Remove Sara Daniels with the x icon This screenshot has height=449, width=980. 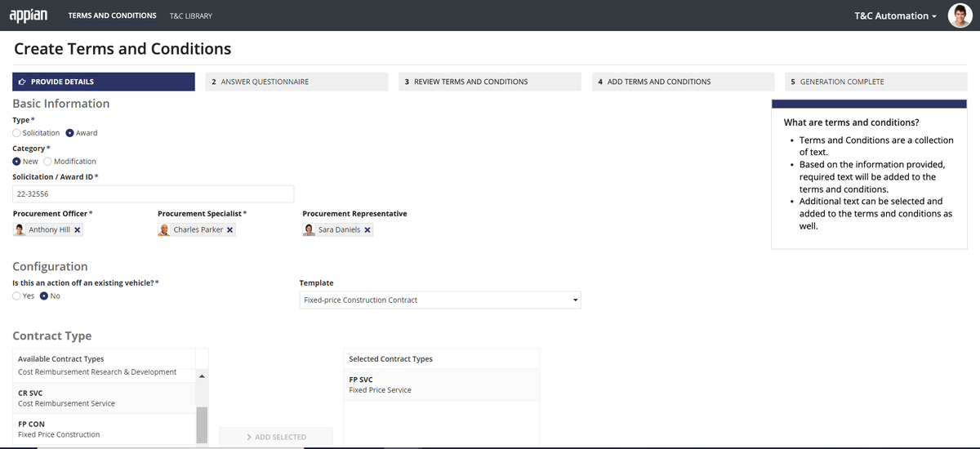pos(367,230)
